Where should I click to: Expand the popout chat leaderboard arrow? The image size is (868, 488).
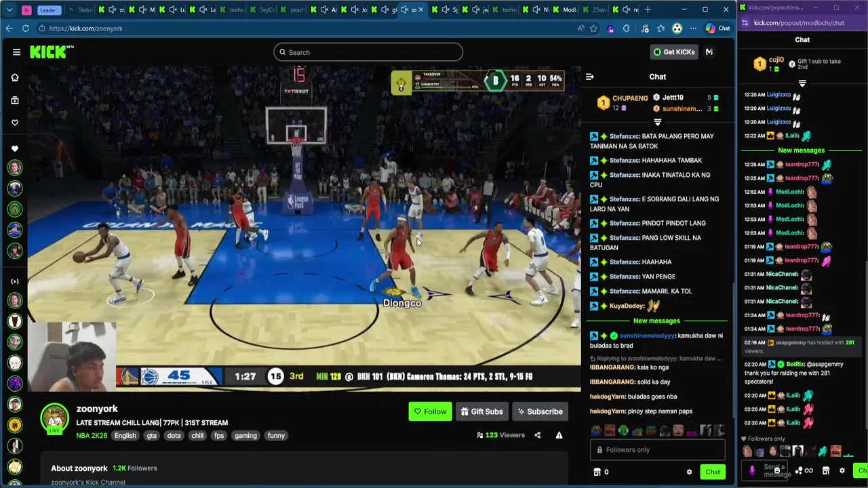click(x=802, y=83)
